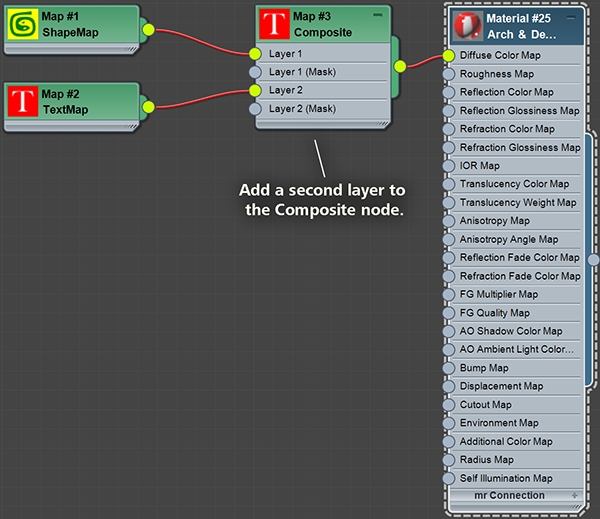Click the AO Shadow Color Map socket
Screen dimensions: 600x519
click(449, 331)
